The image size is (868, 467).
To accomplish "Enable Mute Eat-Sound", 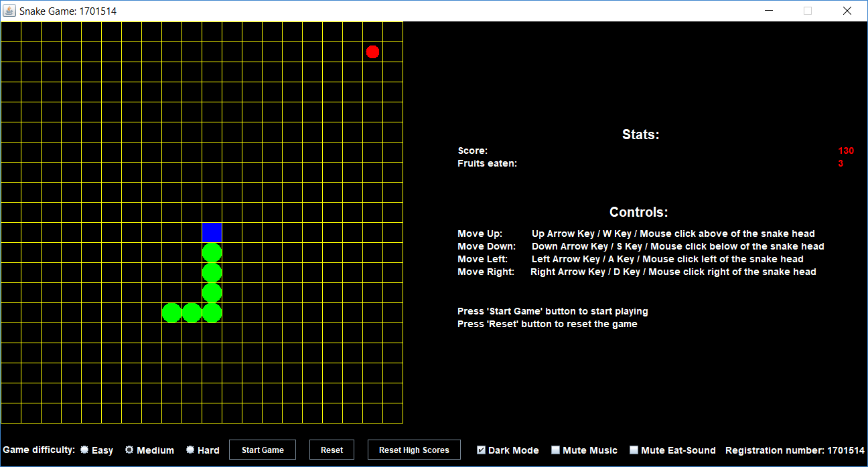I will [x=632, y=450].
